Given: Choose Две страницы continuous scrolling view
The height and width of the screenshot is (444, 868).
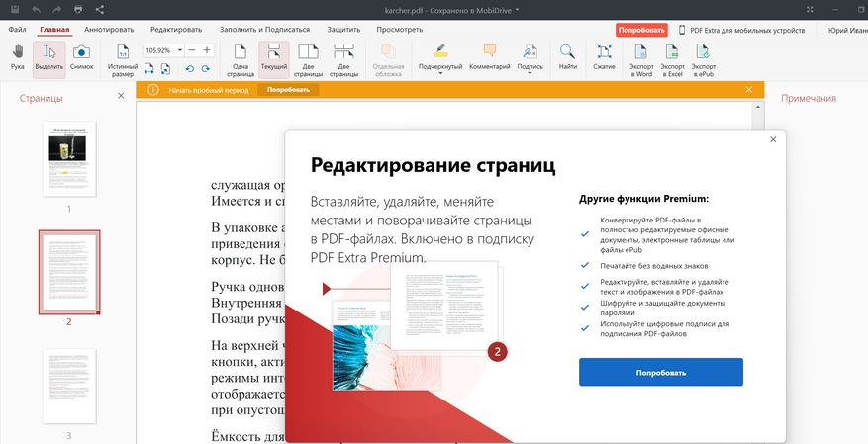Looking at the screenshot, I should (x=343, y=59).
